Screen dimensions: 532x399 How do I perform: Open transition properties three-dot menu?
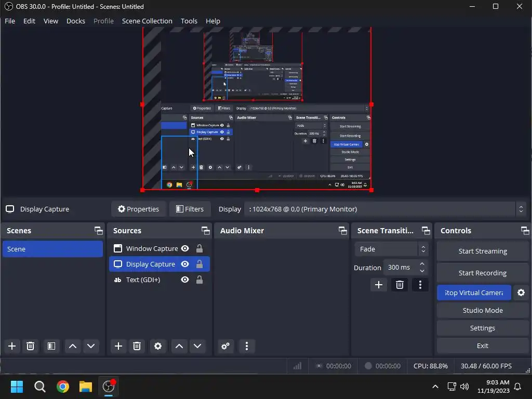tap(420, 285)
